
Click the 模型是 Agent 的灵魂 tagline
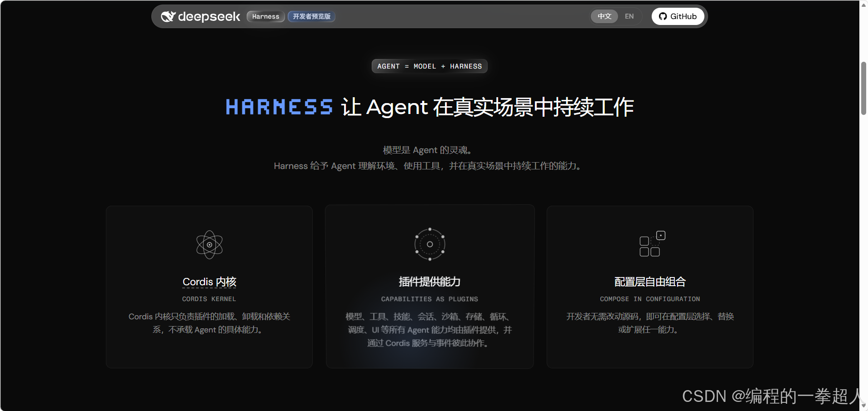pyautogui.click(x=427, y=150)
